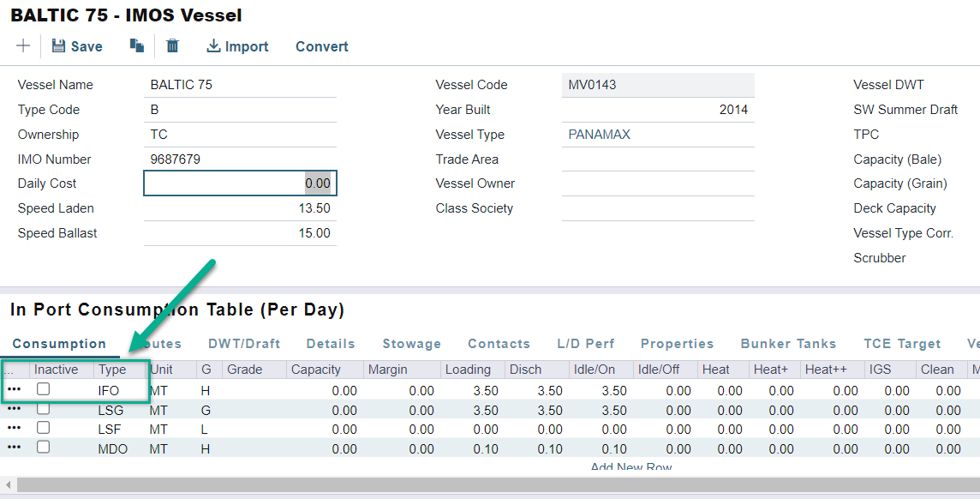980x499 pixels.
Task: Open the Vessel Type PANAMAX field
Action: 658,135
